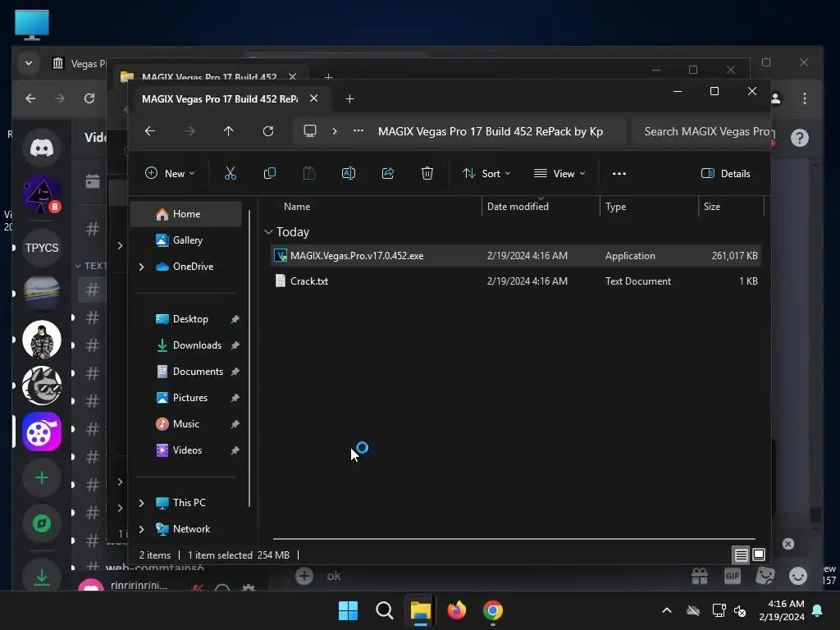Click the Delete trash icon in Explorer toolbar

click(427, 174)
